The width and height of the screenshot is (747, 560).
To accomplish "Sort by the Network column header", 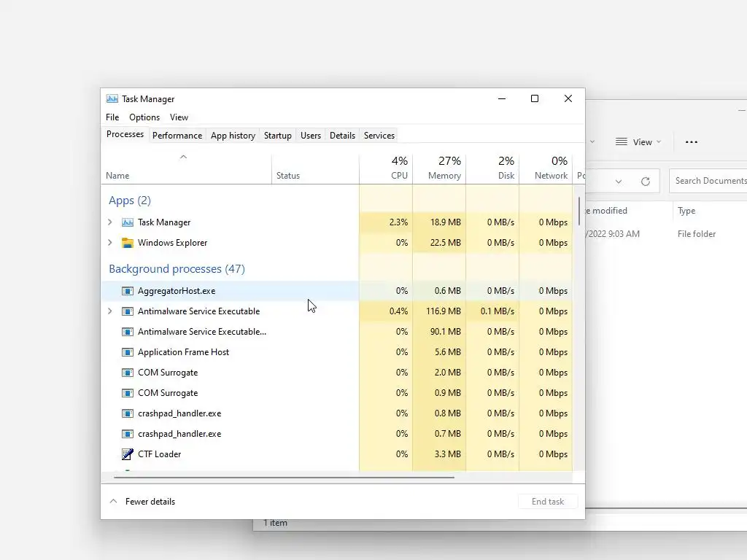I will (x=546, y=169).
